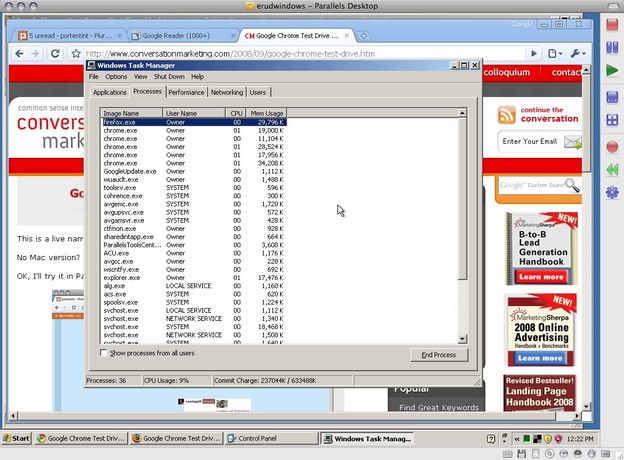
Task: Switch to the 5 unread portentint tab
Action: click(x=71, y=36)
